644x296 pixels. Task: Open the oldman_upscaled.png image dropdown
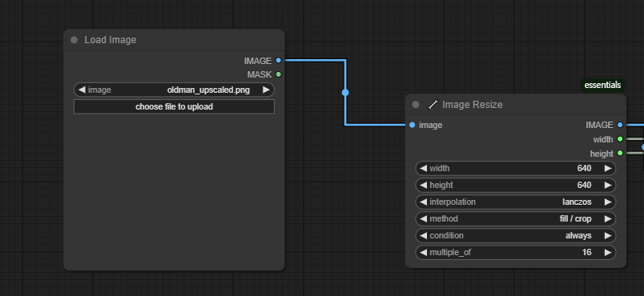(x=174, y=90)
